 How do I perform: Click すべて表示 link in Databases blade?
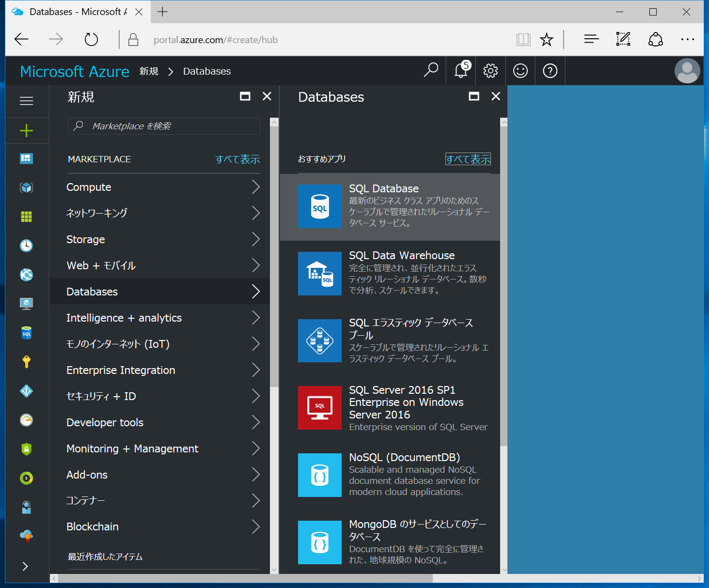click(x=468, y=159)
